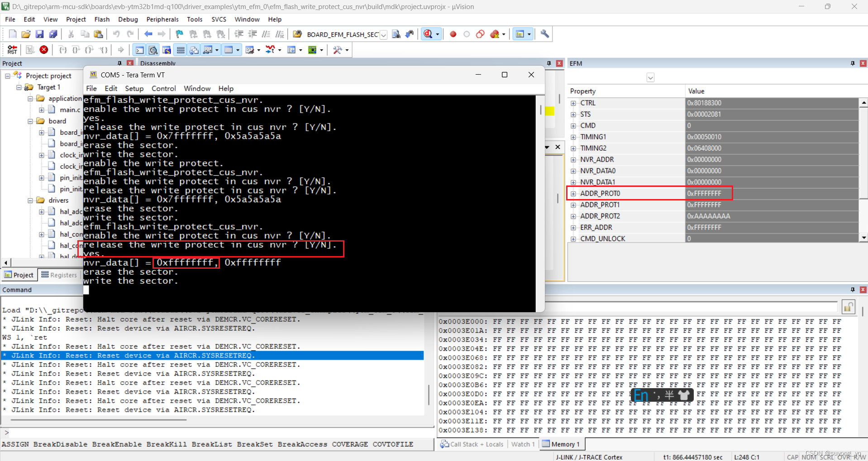Screen dimensions: 868x461
Task: Open the Symbols window
Action: pyautogui.click(x=167, y=50)
